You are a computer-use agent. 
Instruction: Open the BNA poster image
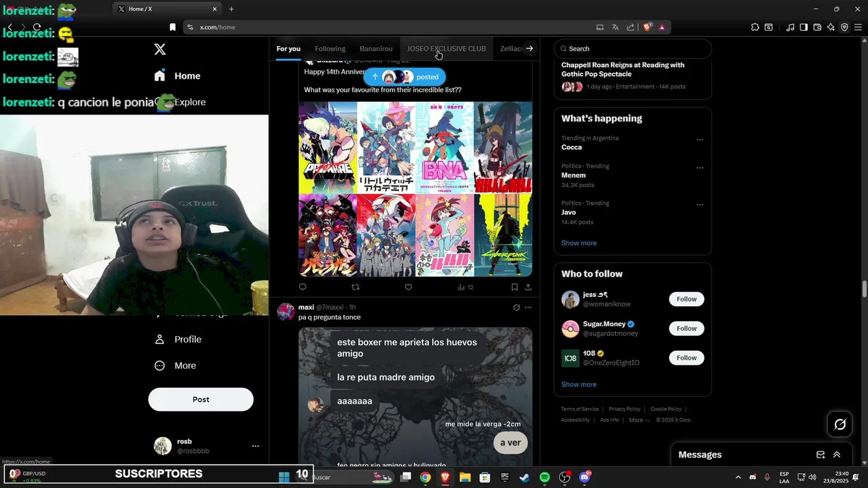(445, 148)
